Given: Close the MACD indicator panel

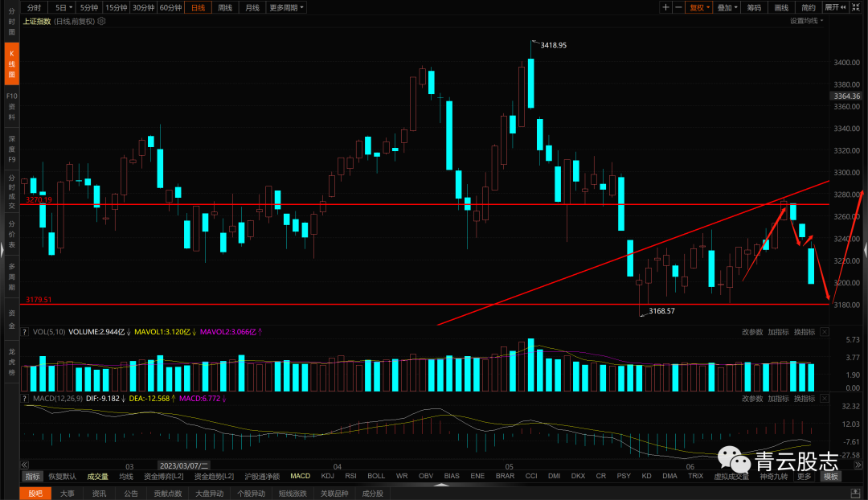Looking at the screenshot, I should 825,398.
